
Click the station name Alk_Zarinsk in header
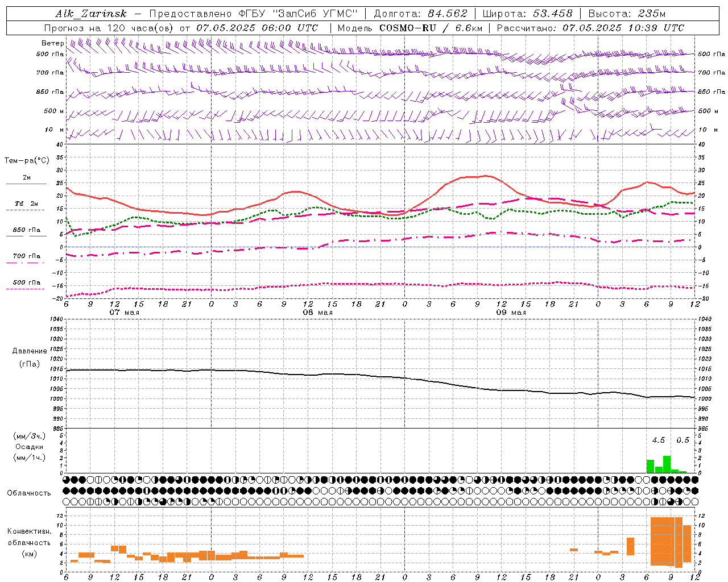(90, 14)
